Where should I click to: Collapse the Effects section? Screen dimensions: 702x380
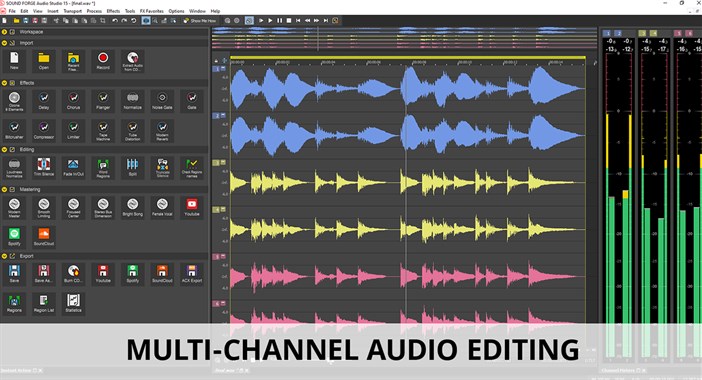[x=4, y=83]
